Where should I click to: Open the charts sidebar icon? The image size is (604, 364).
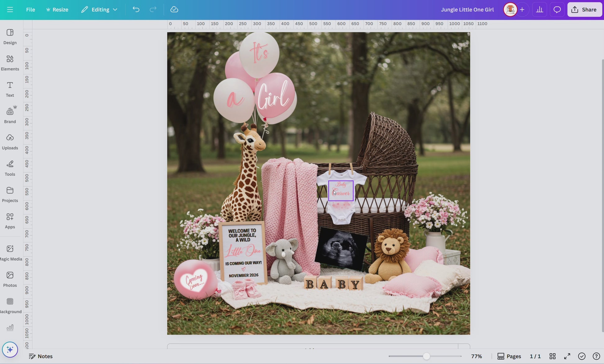pyautogui.click(x=10, y=328)
